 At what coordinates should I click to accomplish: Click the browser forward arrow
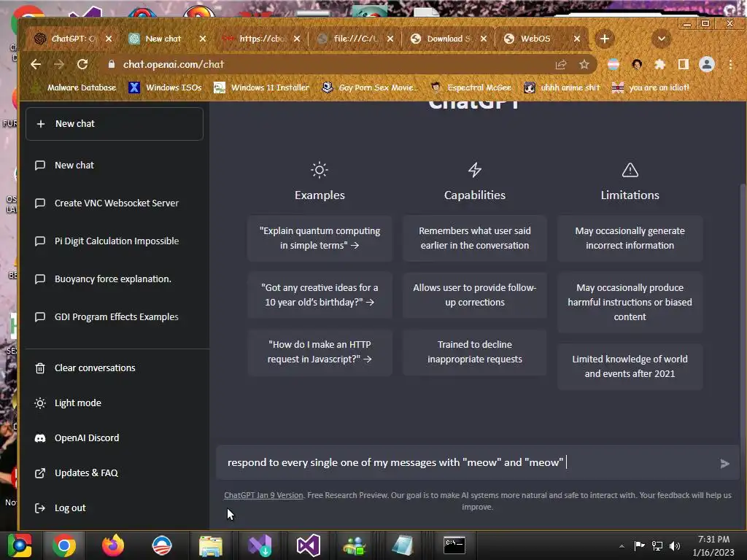pyautogui.click(x=59, y=64)
